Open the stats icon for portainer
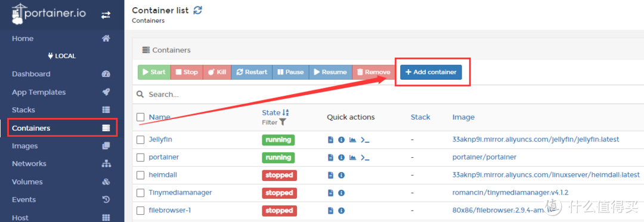Viewport: 644px width, 222px height. point(352,157)
